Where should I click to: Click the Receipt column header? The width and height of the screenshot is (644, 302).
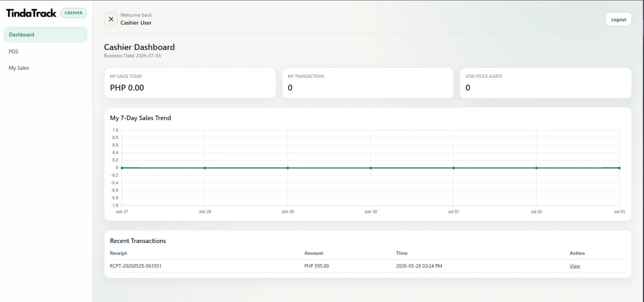(x=118, y=253)
